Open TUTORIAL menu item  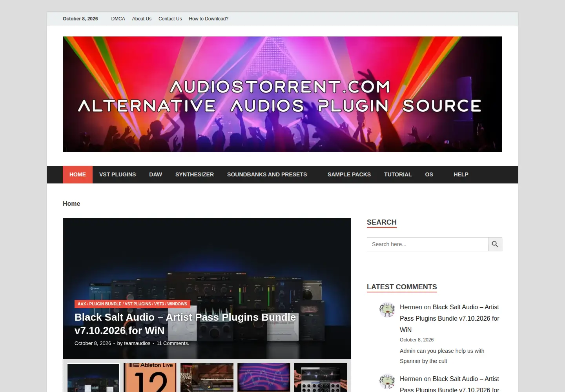398,174
